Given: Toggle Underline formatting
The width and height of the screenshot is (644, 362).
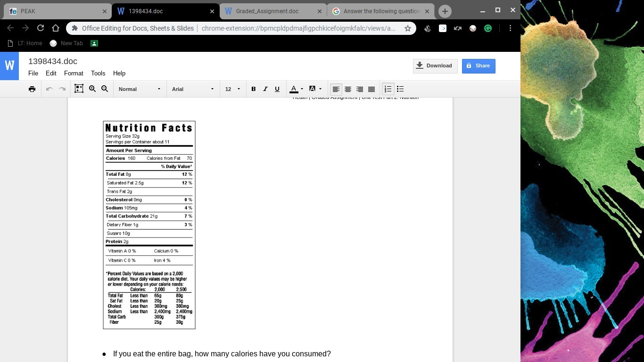Looking at the screenshot, I should click(277, 89).
